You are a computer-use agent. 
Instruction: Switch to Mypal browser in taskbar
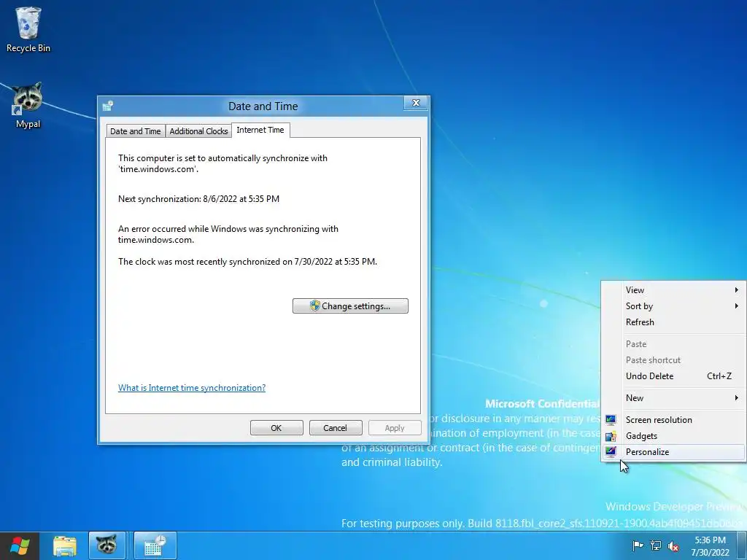107,545
